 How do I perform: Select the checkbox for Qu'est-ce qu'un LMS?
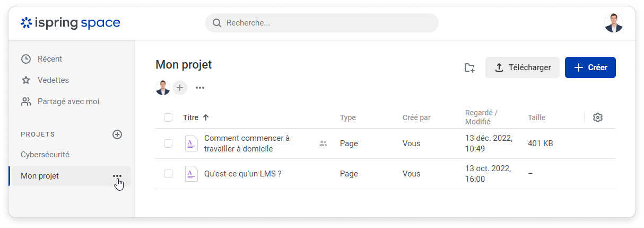(168, 174)
